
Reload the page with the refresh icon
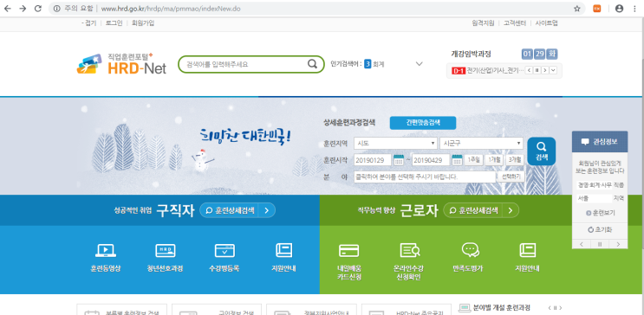(x=38, y=9)
